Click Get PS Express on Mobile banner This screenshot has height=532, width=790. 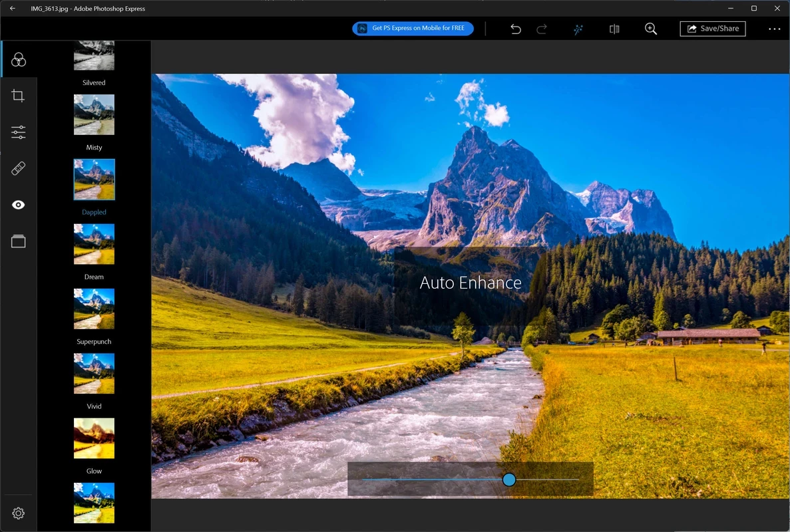[413, 29]
